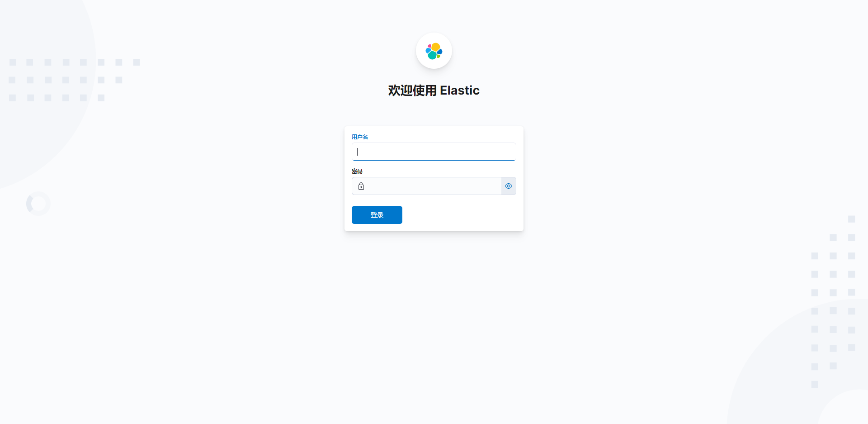This screenshot has width=868, height=424.
Task: Click the white circle surrounding the logo
Action: point(434,51)
